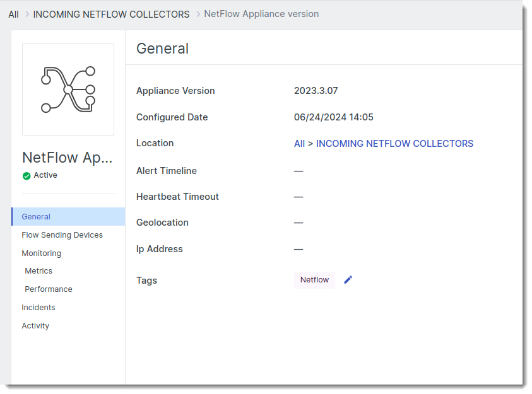Click the green Active status checkmark icon
This screenshot has width=532, height=394.
tap(27, 176)
